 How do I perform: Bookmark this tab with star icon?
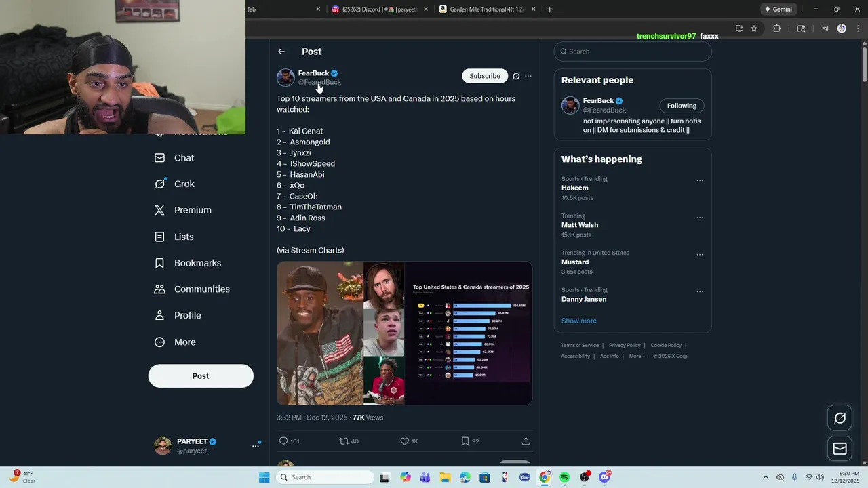pyautogui.click(x=754, y=28)
